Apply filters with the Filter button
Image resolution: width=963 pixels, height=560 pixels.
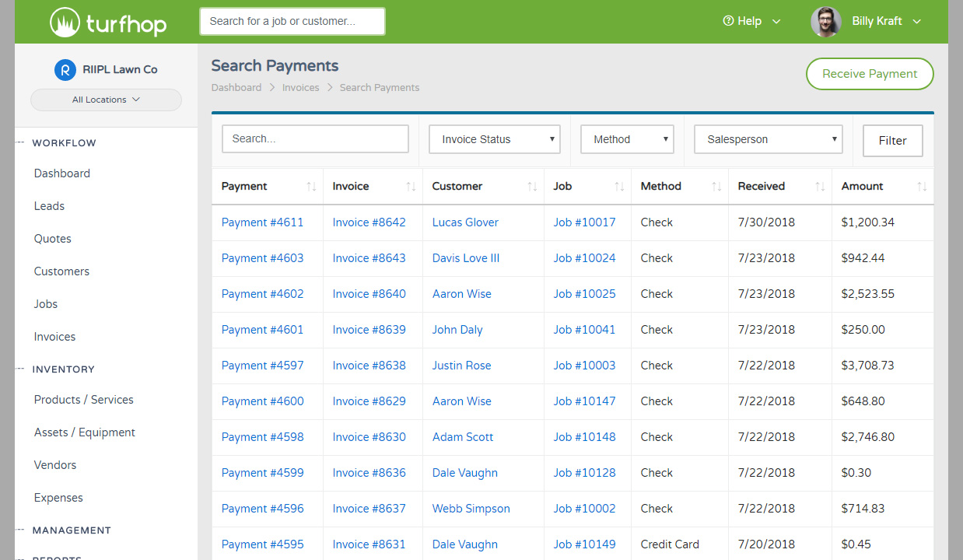892,141
